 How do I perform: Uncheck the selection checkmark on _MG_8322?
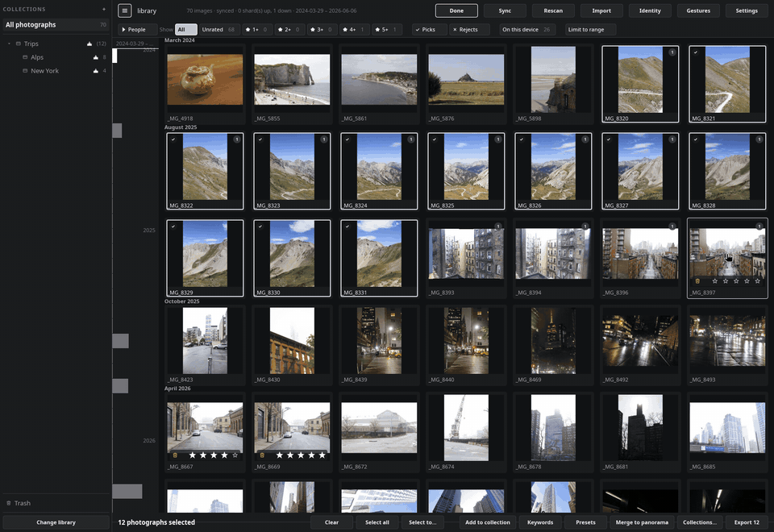tap(173, 139)
